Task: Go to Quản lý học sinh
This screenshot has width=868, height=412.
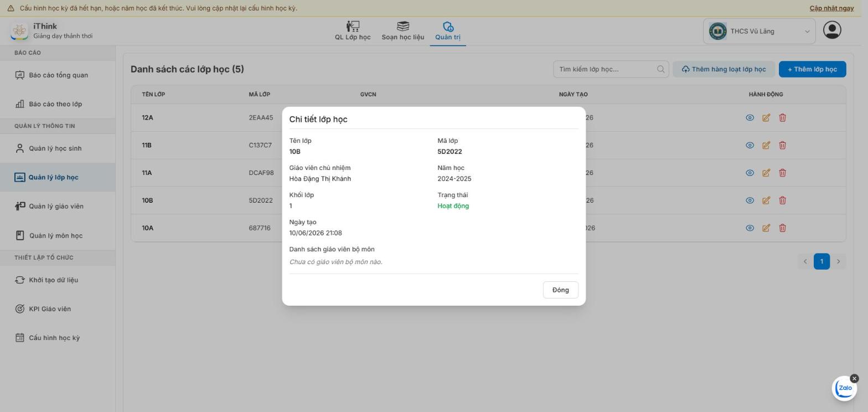Action: click(x=58, y=148)
